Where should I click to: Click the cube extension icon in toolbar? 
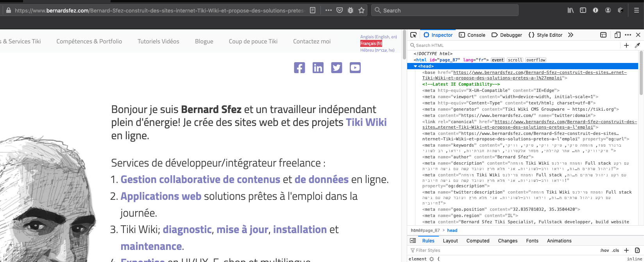[x=621, y=11]
